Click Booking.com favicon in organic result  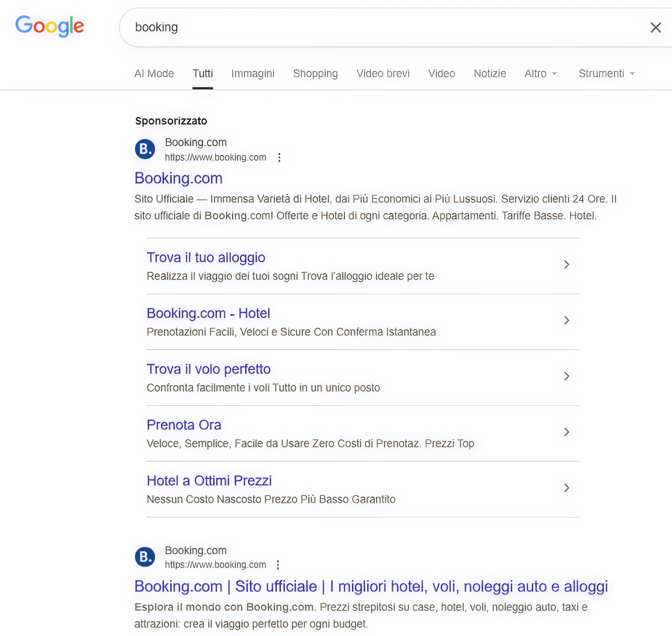[x=145, y=557]
